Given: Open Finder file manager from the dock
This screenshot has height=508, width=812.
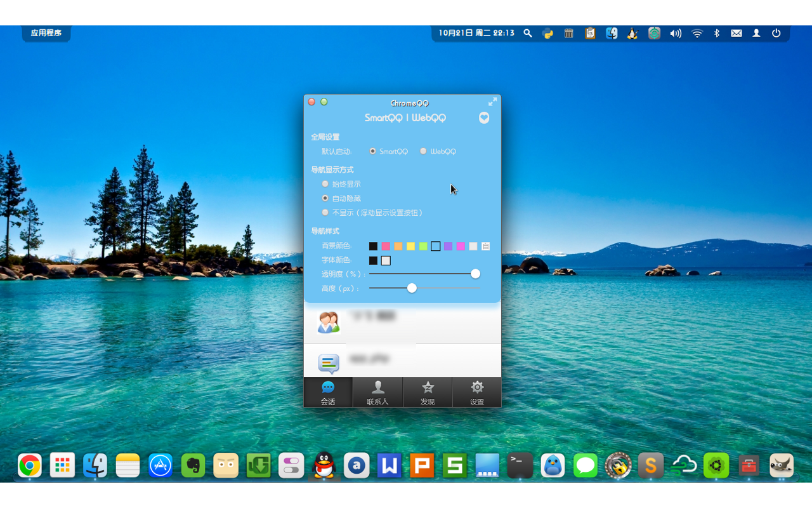Looking at the screenshot, I should point(95,465).
